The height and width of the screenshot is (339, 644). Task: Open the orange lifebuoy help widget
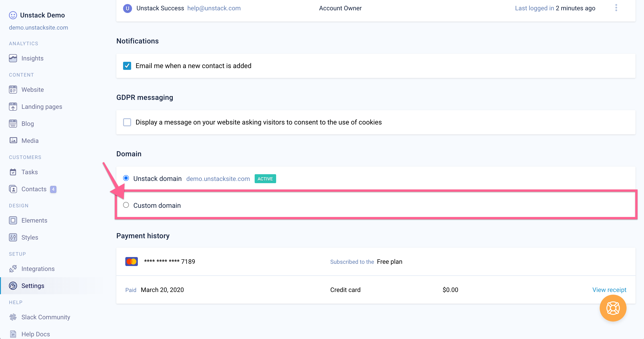[613, 308]
